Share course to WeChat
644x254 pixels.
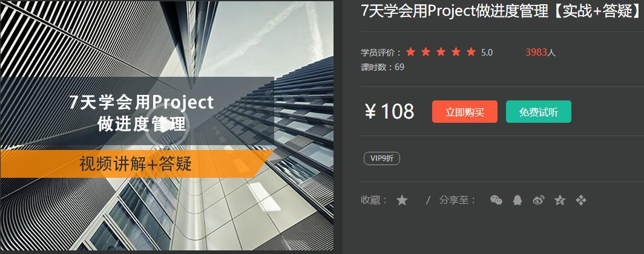(x=496, y=200)
